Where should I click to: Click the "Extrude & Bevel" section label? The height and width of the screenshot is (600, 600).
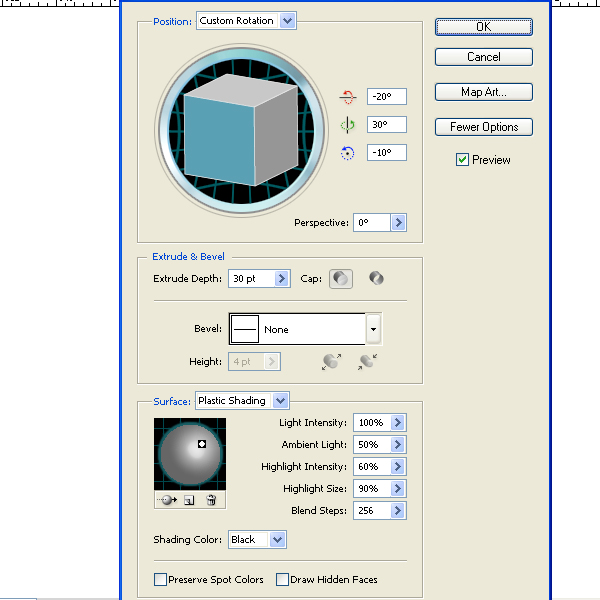(188, 256)
